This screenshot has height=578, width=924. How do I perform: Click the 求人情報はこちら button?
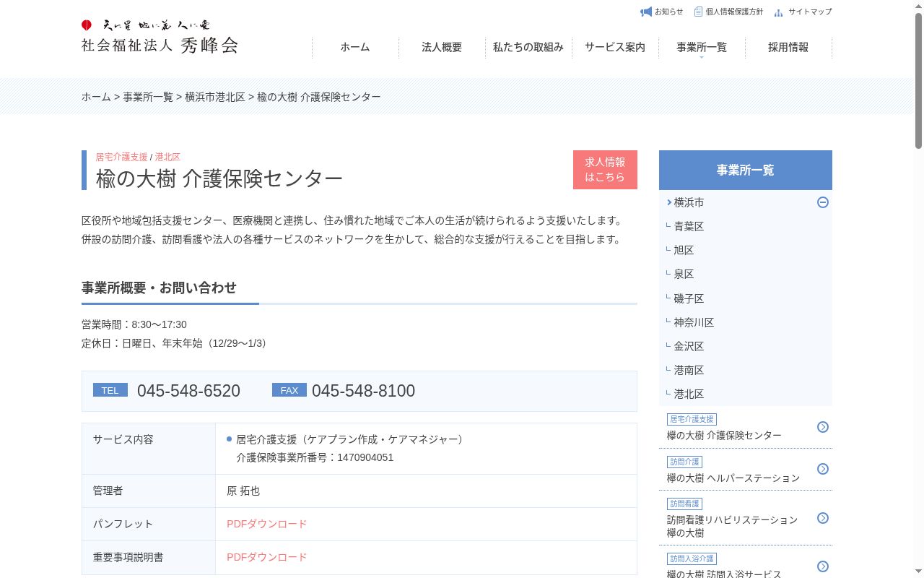[605, 170]
